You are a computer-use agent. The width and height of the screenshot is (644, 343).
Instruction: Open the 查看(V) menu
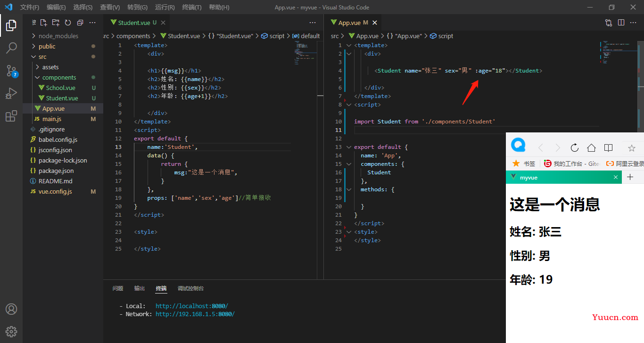[110, 8]
